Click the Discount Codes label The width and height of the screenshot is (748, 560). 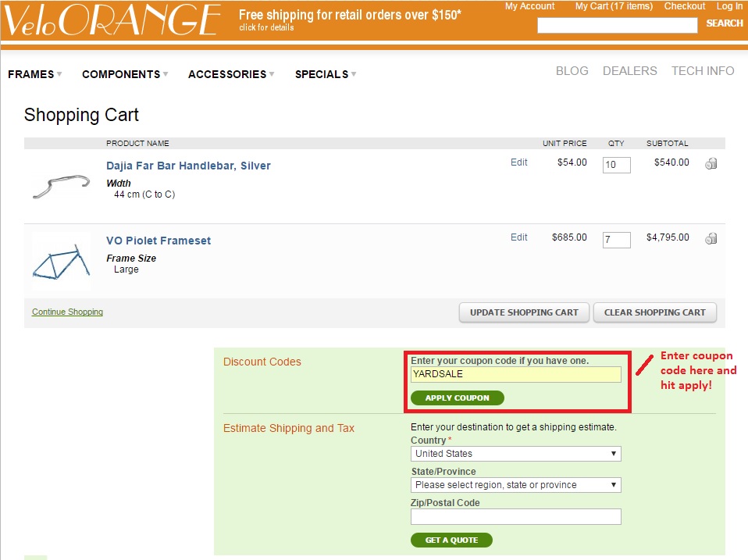[262, 362]
